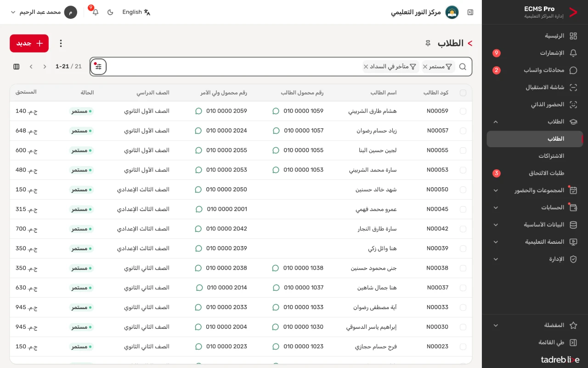Switch language to English

click(136, 12)
